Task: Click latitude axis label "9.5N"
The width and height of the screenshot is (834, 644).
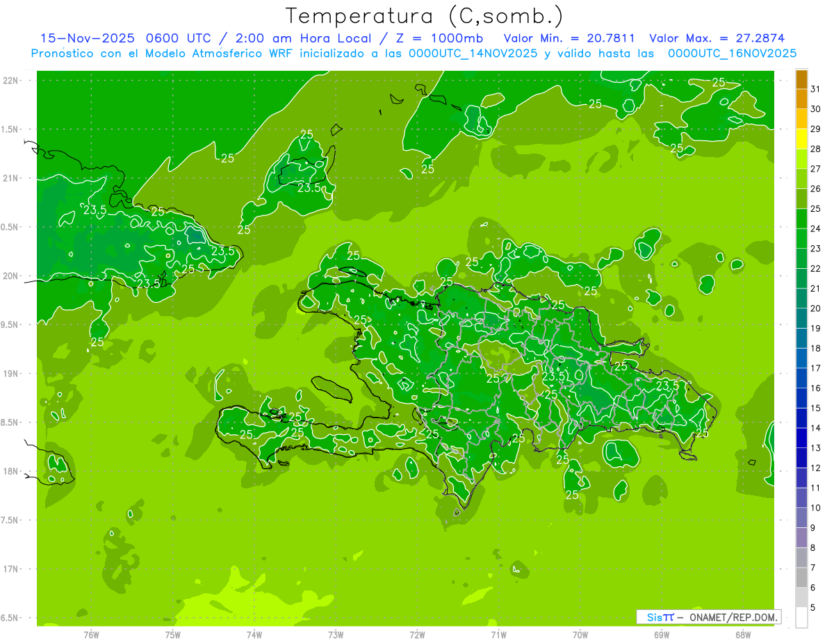Action: coord(10,324)
